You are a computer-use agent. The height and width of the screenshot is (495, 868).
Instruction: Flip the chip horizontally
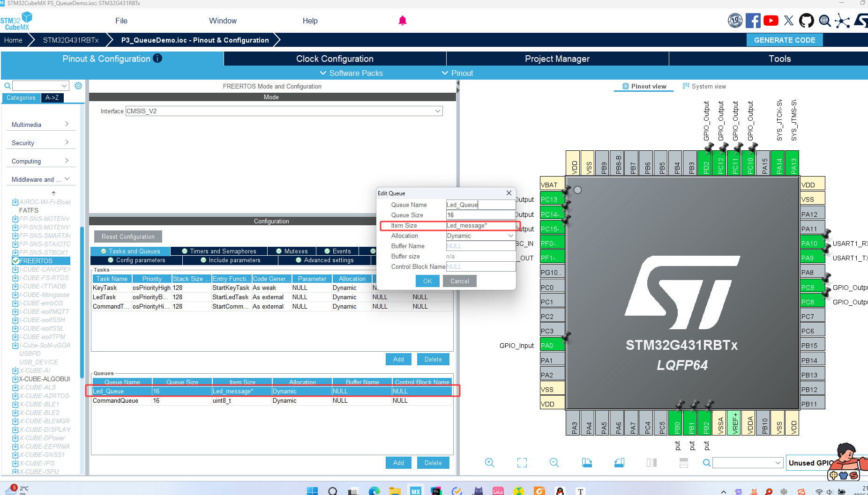(x=651, y=463)
